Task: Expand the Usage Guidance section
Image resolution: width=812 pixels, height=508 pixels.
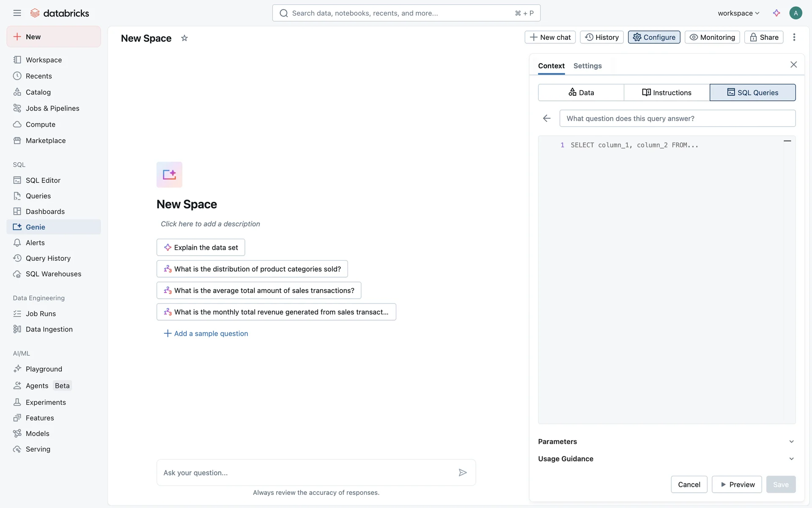Action: (667, 459)
